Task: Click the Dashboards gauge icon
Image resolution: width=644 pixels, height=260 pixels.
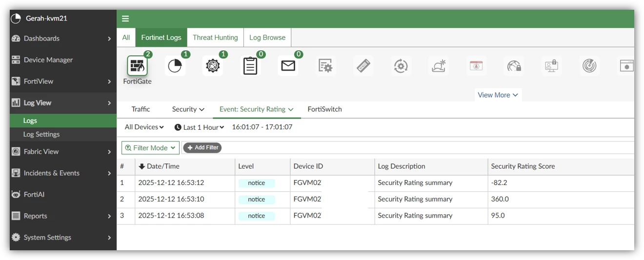Action: click(x=16, y=39)
